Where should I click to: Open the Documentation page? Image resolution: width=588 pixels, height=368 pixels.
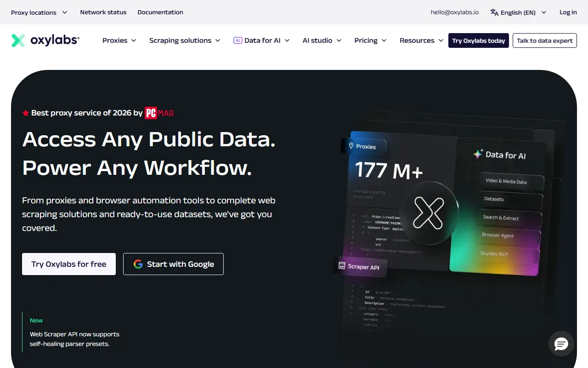160,12
